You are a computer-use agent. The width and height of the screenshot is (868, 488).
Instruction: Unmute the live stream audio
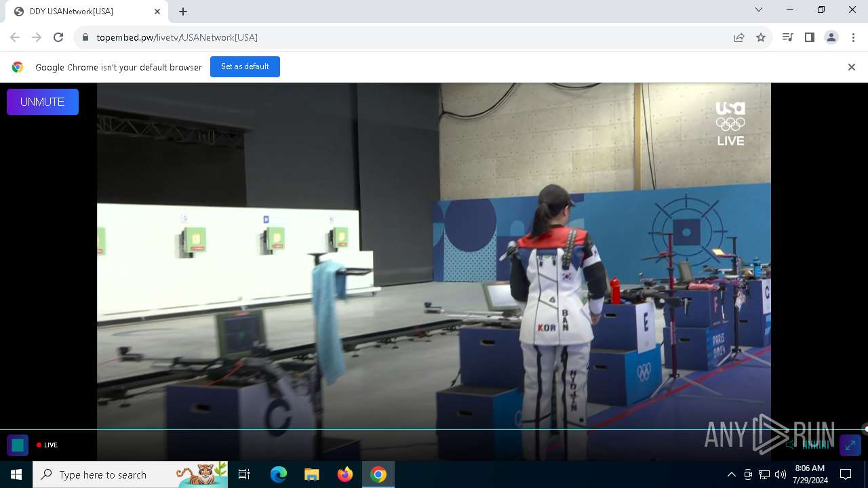(x=43, y=102)
